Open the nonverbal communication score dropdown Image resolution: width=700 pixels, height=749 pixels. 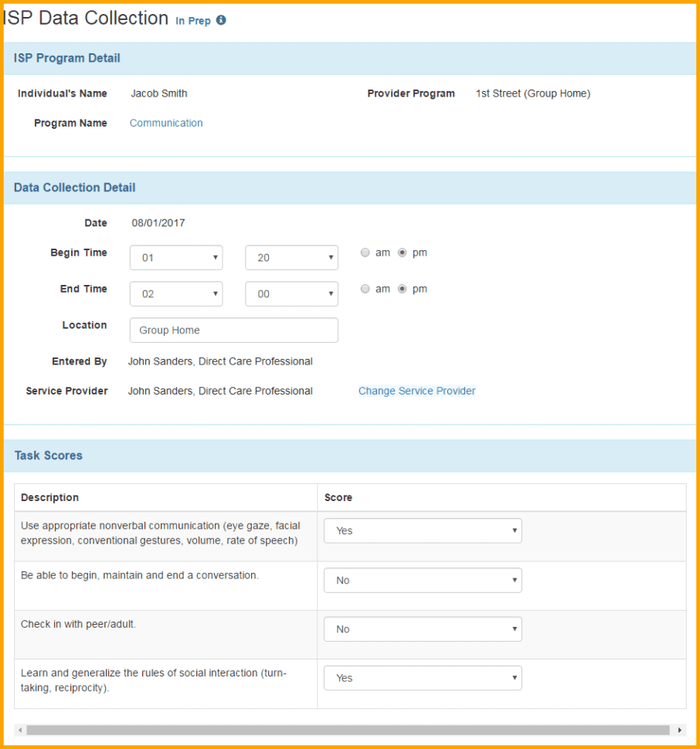tap(422, 530)
